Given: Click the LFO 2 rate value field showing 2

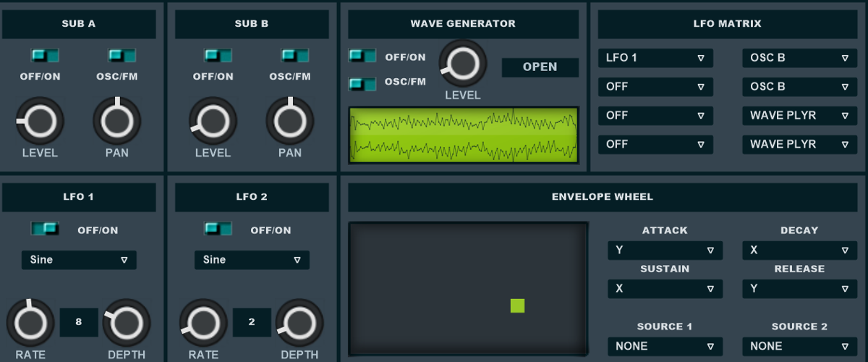Looking at the screenshot, I should [252, 322].
